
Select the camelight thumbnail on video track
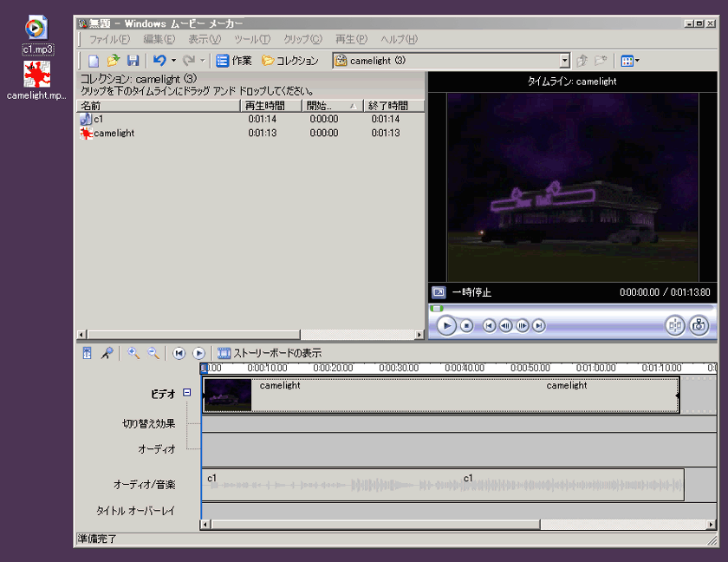point(228,395)
